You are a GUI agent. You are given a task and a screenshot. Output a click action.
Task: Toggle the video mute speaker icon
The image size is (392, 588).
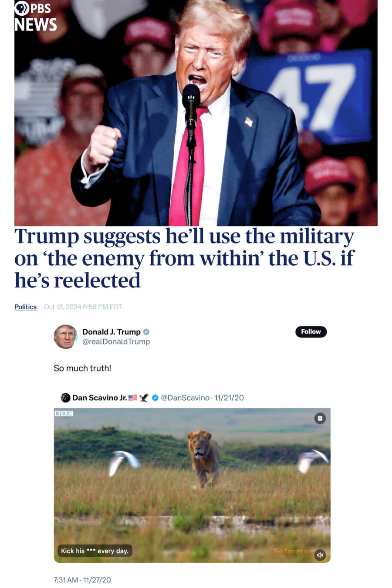(x=320, y=555)
